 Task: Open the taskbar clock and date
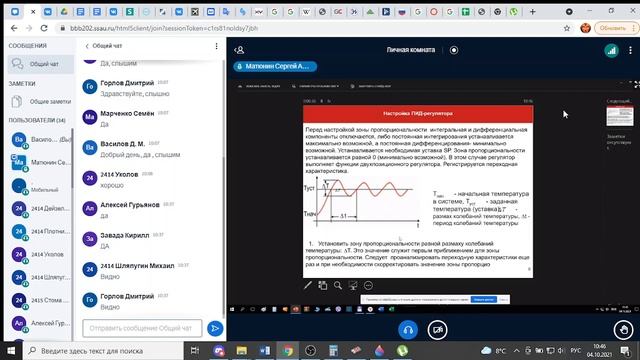point(600,351)
